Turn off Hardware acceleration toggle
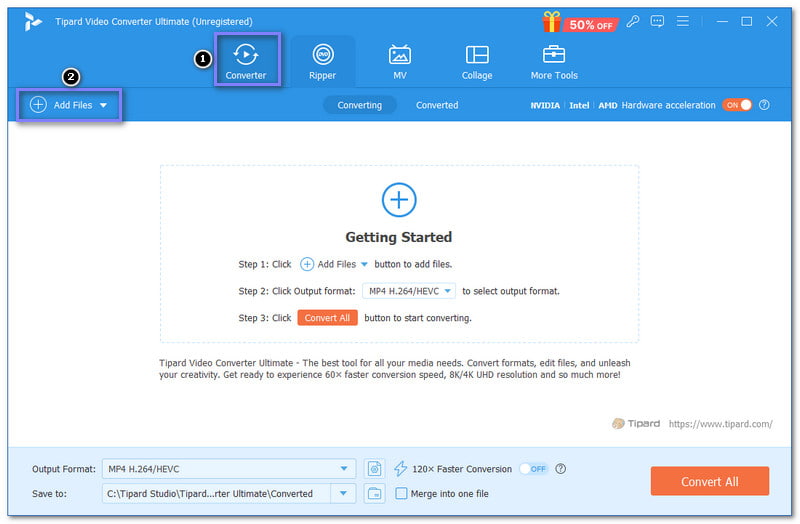Image resolution: width=800 pixels, height=524 pixels. pos(737,105)
